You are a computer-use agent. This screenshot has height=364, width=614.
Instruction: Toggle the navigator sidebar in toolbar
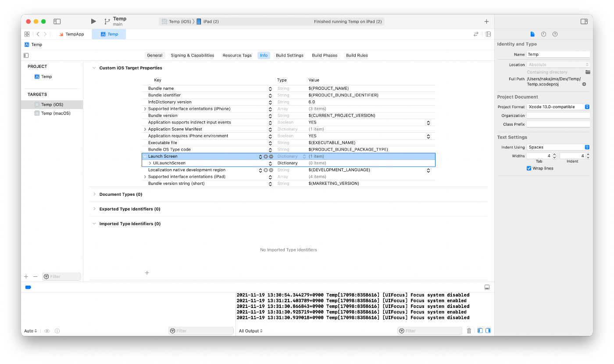57,21
